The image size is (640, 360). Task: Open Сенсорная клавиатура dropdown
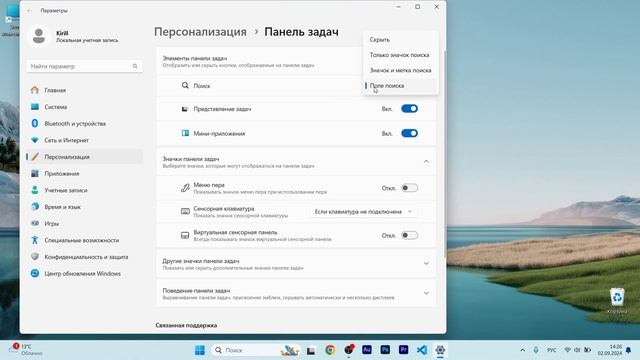(363, 212)
